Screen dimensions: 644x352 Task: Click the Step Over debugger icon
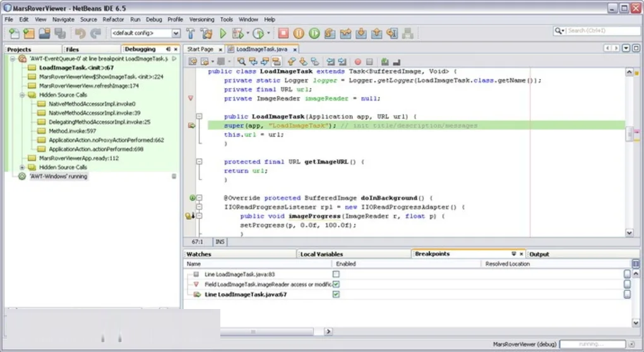click(x=330, y=33)
